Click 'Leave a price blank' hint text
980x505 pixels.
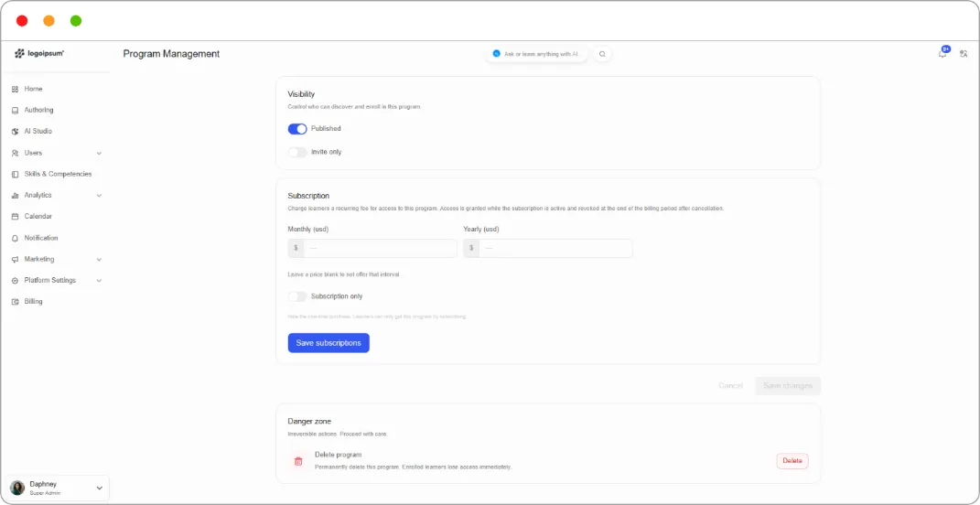(343, 274)
